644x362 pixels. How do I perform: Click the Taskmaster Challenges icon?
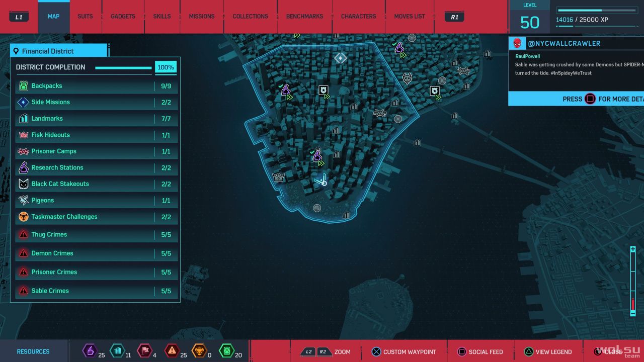23,217
